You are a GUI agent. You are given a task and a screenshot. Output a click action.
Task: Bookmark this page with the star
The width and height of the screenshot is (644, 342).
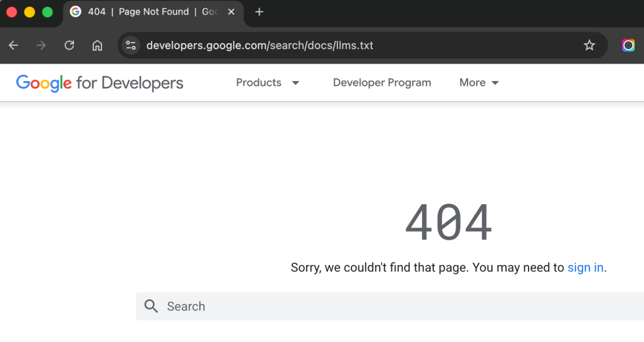coord(589,46)
